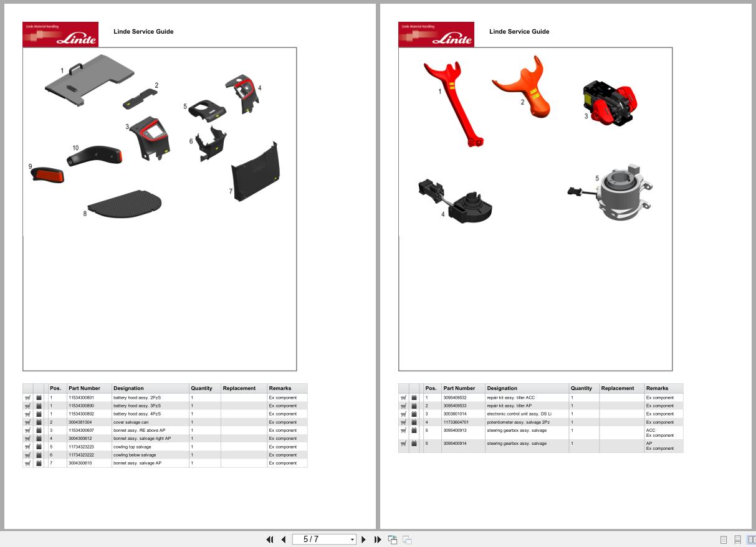This screenshot has width=756, height=547.
Task: Open the page number dropdown showing 5 / 7
Action: point(352,540)
